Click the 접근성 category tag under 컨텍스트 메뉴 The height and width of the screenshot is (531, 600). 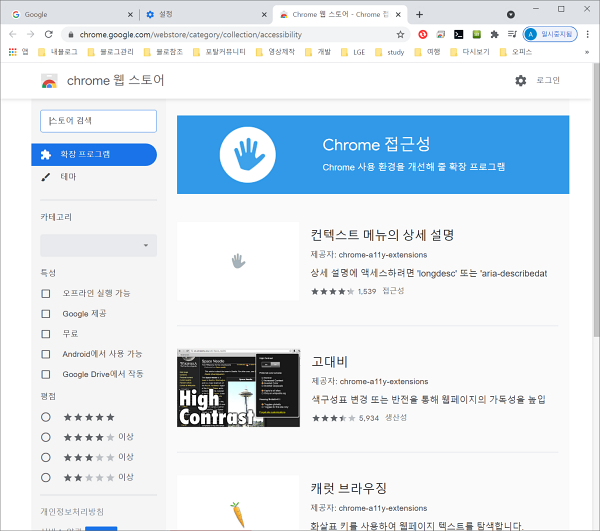tap(393, 291)
